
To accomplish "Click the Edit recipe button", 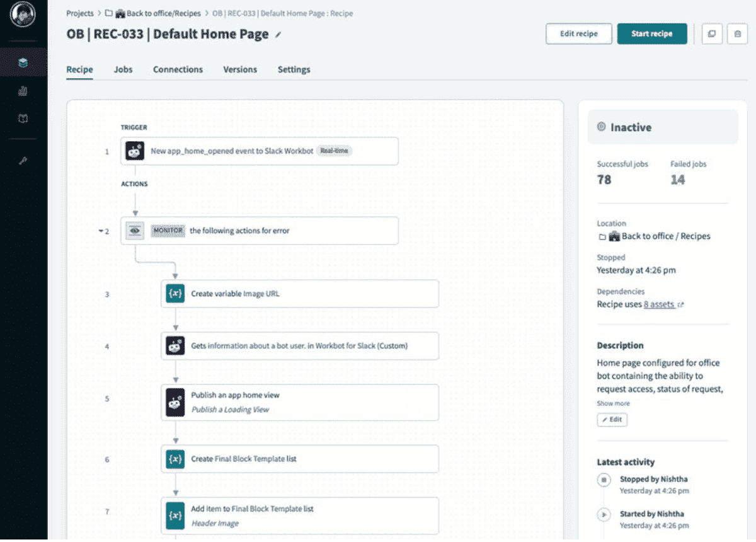I will [x=578, y=34].
